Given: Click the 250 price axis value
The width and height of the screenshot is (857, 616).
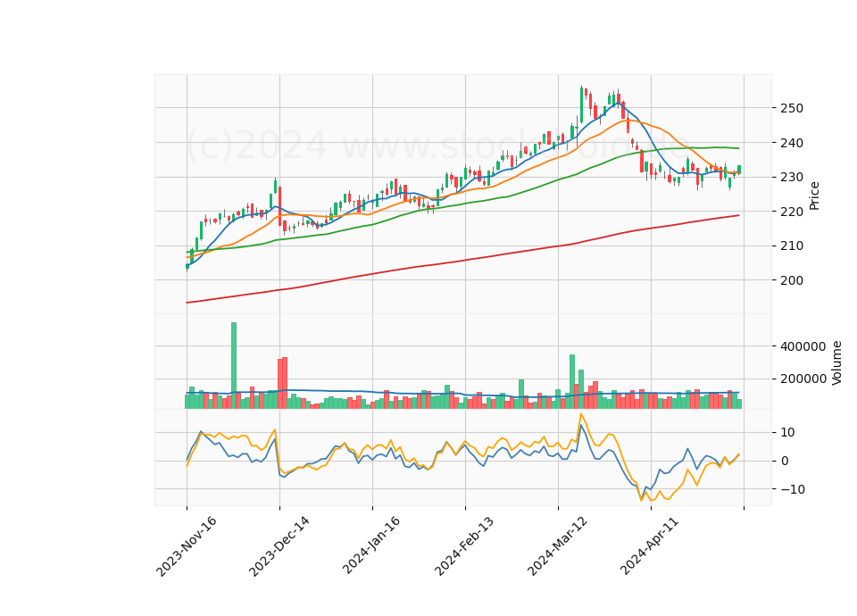Looking at the screenshot, I should tap(793, 108).
